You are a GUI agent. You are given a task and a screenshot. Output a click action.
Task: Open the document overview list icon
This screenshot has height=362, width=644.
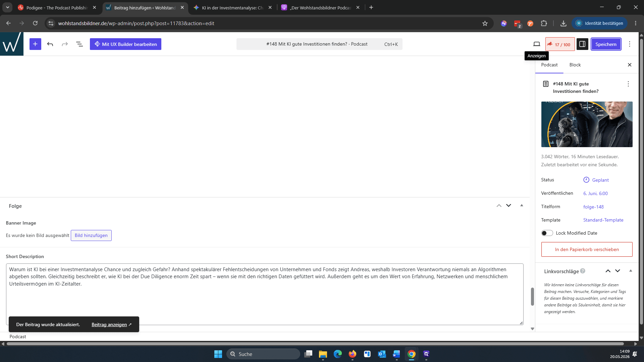79,44
